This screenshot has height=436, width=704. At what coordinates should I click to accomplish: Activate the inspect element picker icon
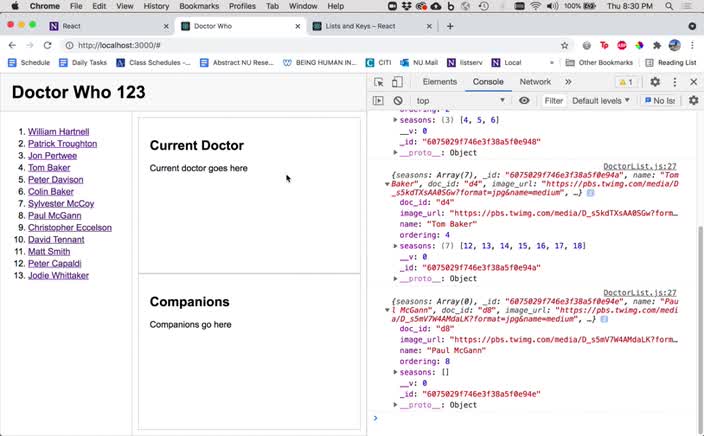[379, 82]
